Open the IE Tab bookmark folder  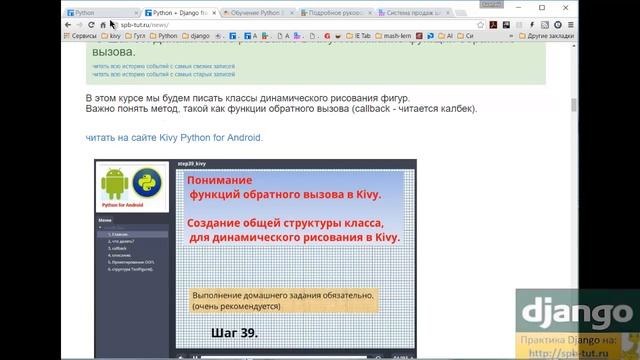[x=358, y=36]
